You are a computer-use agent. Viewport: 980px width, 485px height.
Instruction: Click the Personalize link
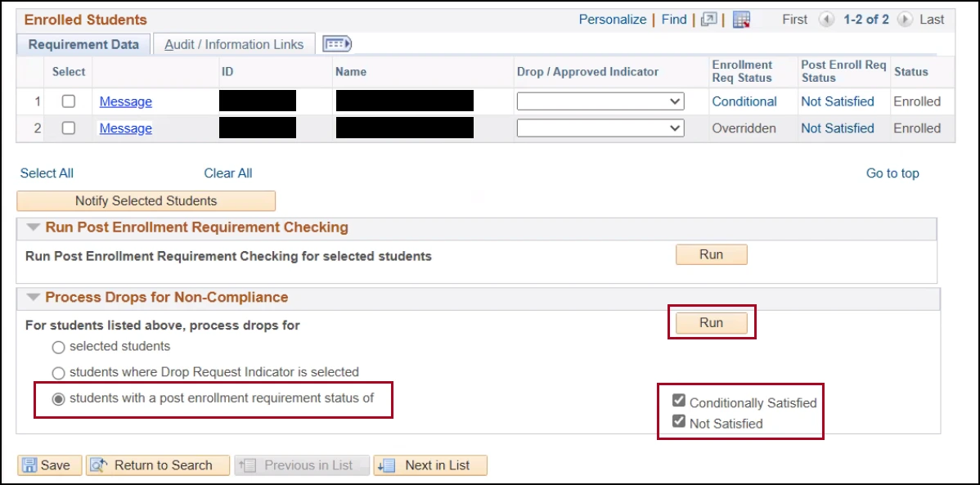pyautogui.click(x=613, y=20)
